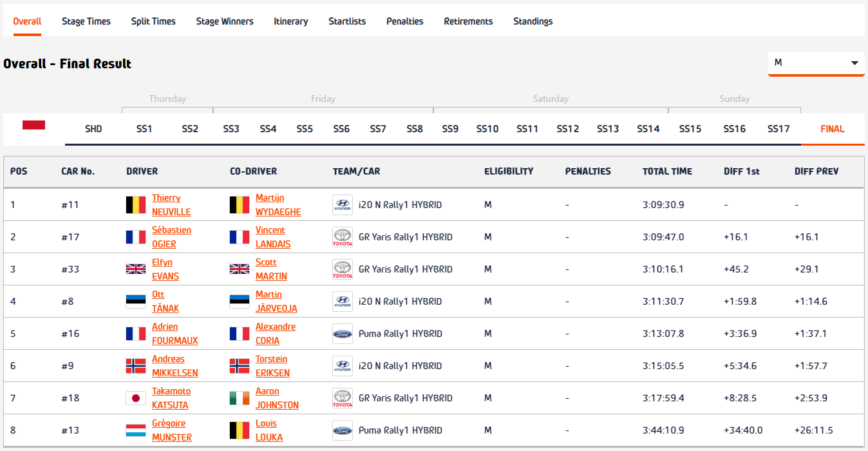Select the Overall tab
Image resolution: width=868 pixels, height=451 pixels.
click(27, 21)
